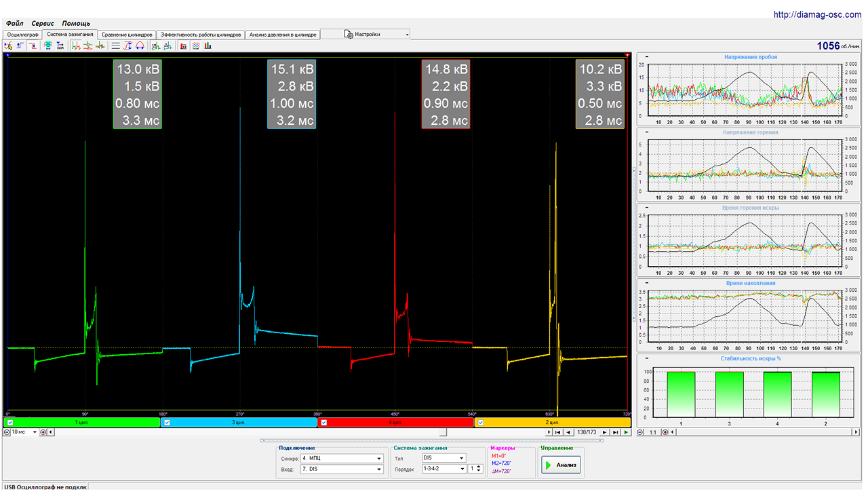Click the green waveform with red marker icon
The image size is (868, 492).
87,45
